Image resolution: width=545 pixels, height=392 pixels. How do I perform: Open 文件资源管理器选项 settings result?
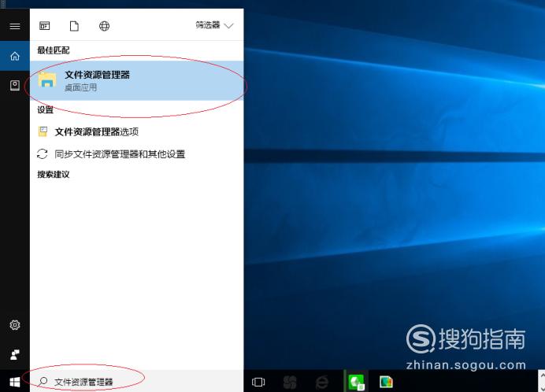[x=136, y=131]
